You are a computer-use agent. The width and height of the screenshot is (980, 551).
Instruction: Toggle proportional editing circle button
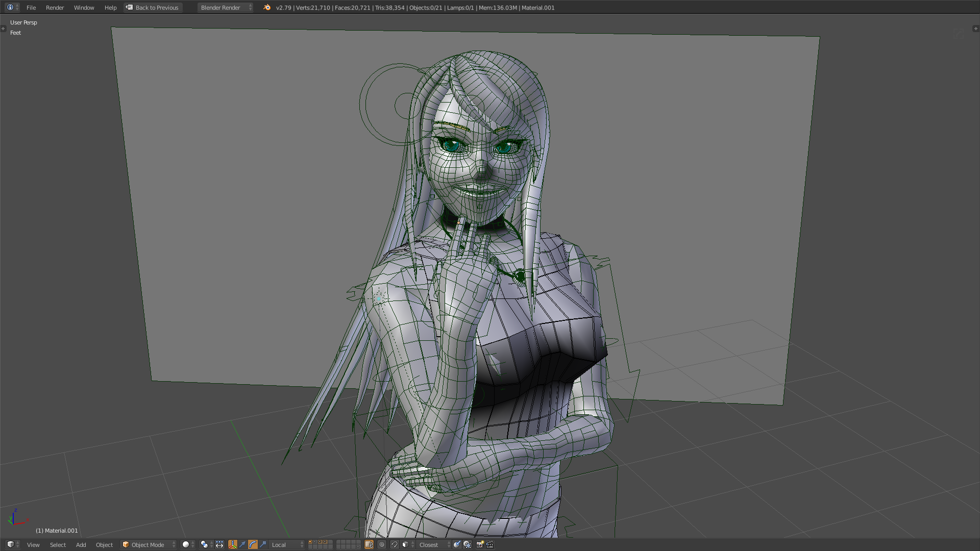tap(381, 544)
